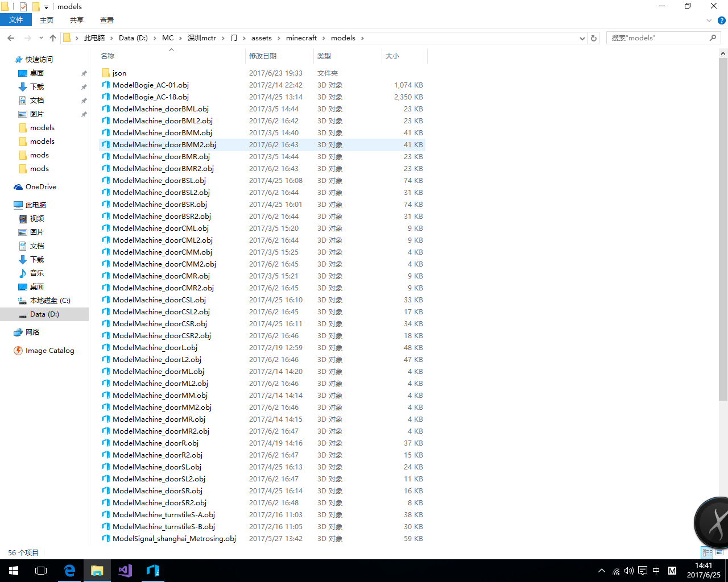Viewport: 728px width, 582px height.
Task: Expand the ribbon with the chevron
Action: [709, 20]
